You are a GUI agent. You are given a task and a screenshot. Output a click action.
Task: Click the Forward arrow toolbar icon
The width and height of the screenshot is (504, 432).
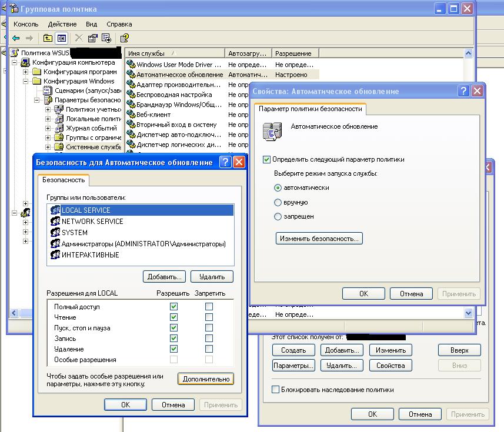coord(29,38)
